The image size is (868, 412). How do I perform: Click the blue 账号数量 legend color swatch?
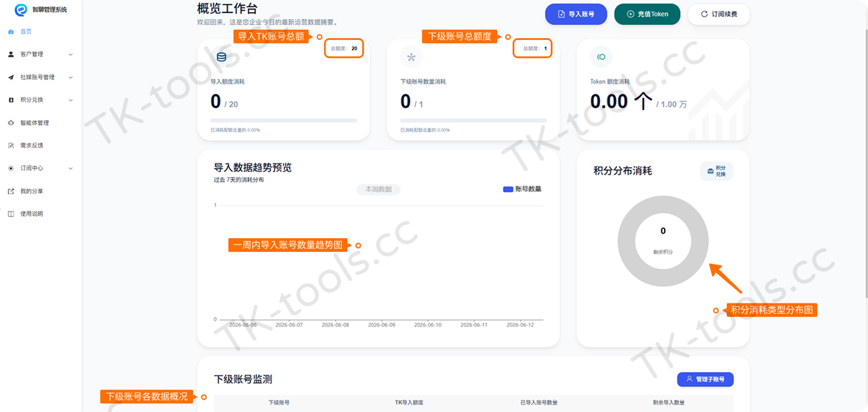[x=508, y=189]
